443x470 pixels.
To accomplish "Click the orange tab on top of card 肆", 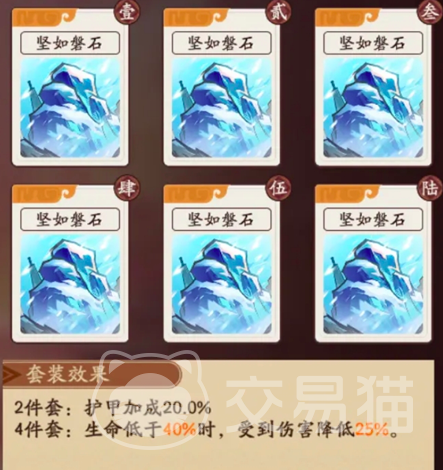I will click(x=45, y=194).
